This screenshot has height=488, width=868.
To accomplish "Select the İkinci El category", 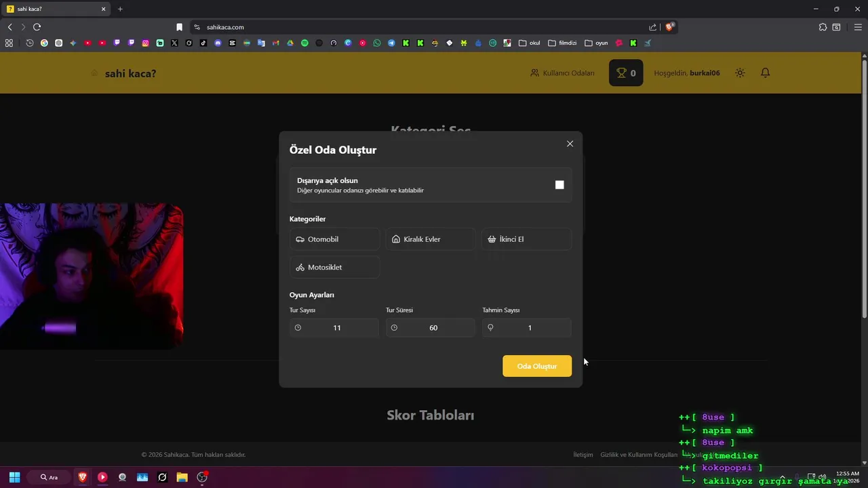I will pyautogui.click(x=527, y=239).
